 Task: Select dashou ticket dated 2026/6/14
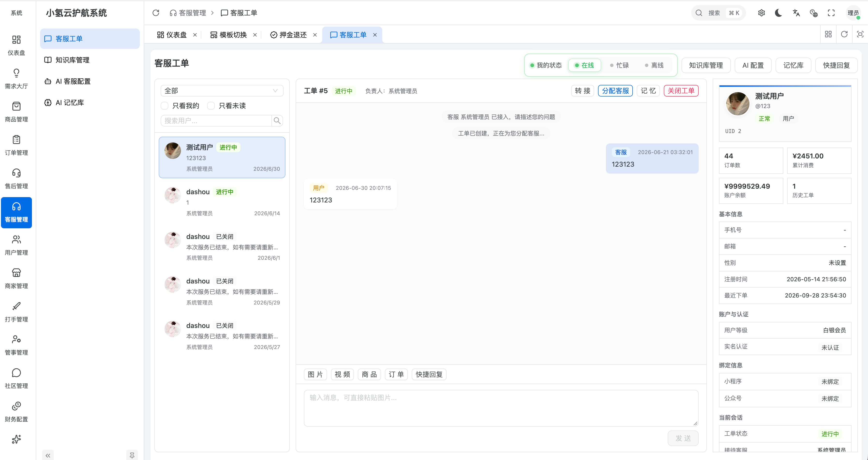[222, 202]
